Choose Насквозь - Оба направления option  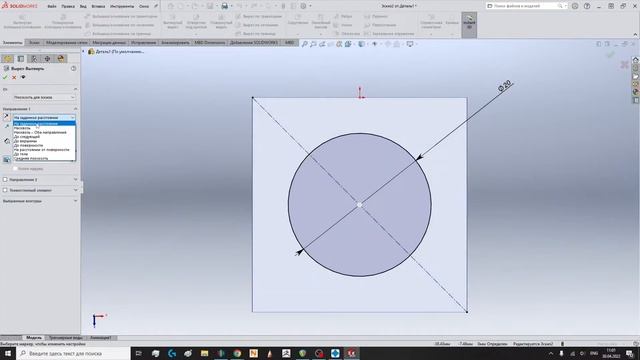tap(44, 132)
